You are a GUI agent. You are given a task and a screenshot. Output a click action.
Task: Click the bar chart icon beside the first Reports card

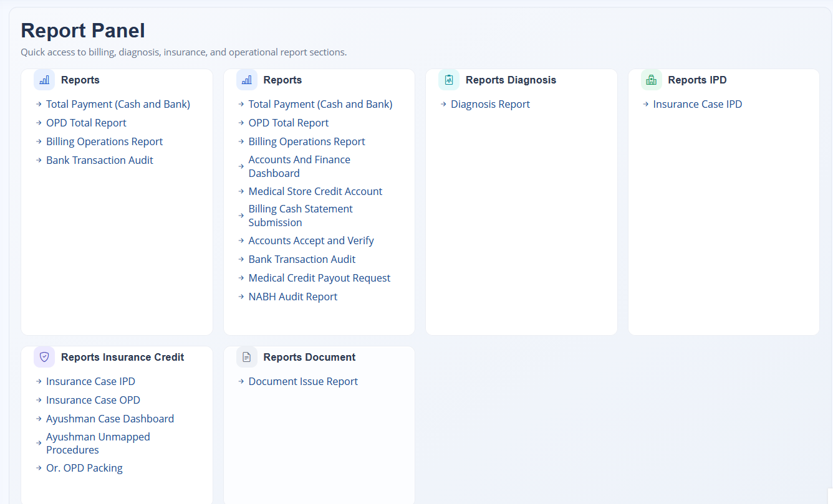[x=44, y=80]
